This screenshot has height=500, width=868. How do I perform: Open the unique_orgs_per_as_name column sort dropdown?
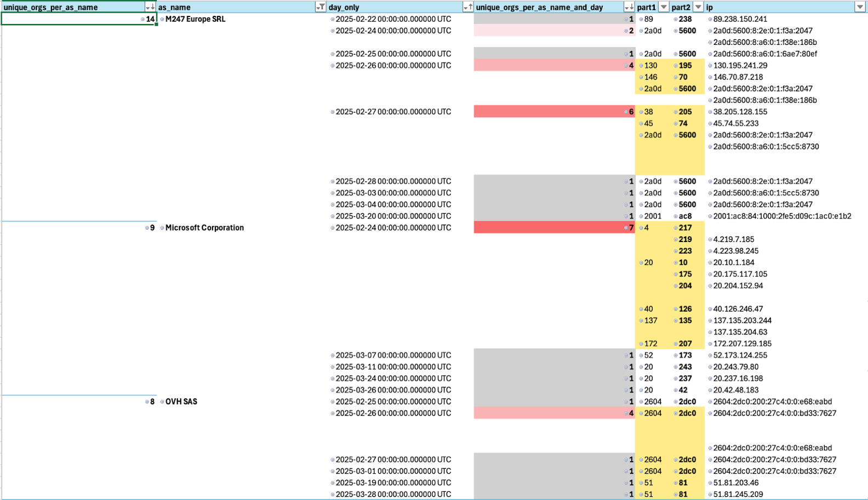(150, 7)
